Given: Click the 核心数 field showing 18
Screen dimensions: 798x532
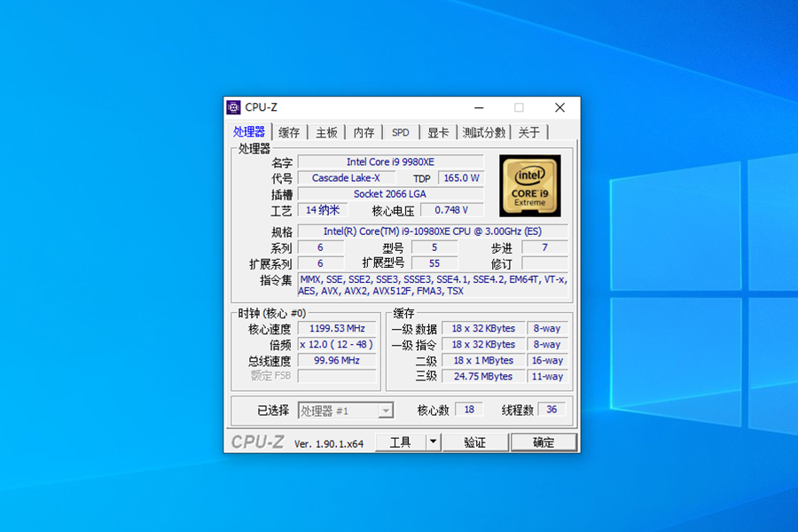Looking at the screenshot, I should click(x=468, y=409).
